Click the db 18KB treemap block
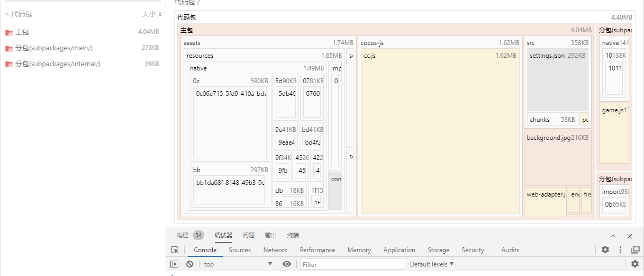644x276 pixels. coord(289,190)
